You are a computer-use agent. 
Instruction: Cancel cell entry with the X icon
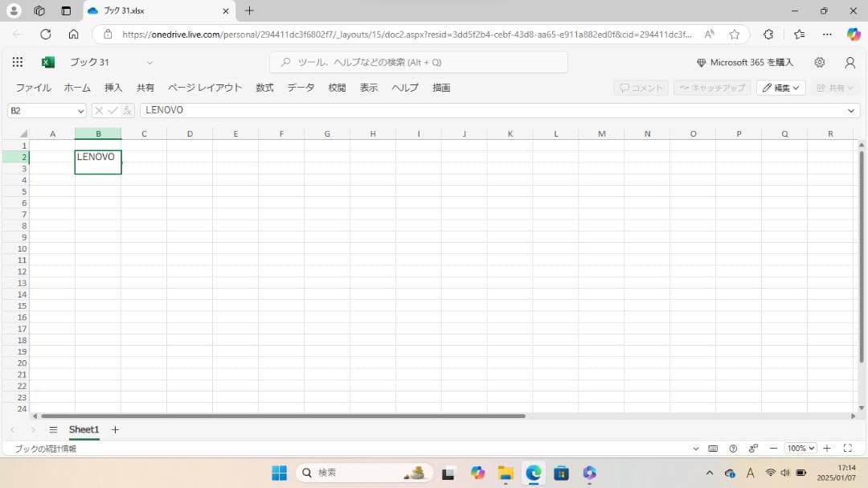(100, 110)
